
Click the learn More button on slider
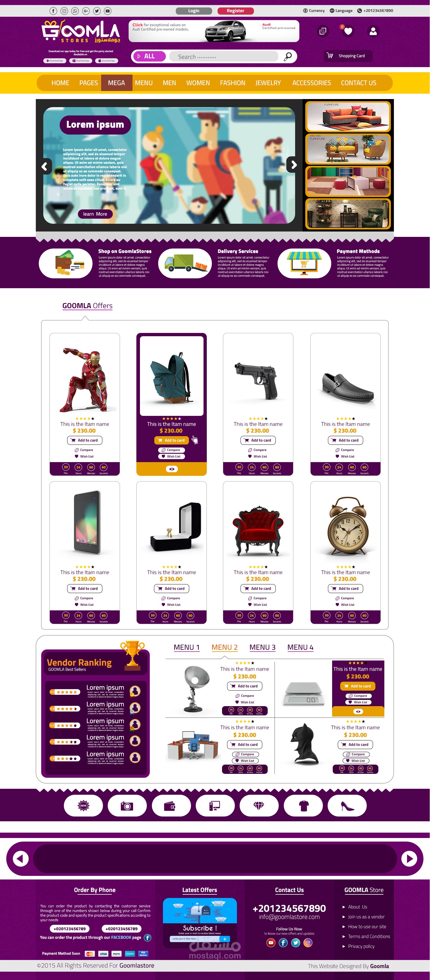click(95, 214)
